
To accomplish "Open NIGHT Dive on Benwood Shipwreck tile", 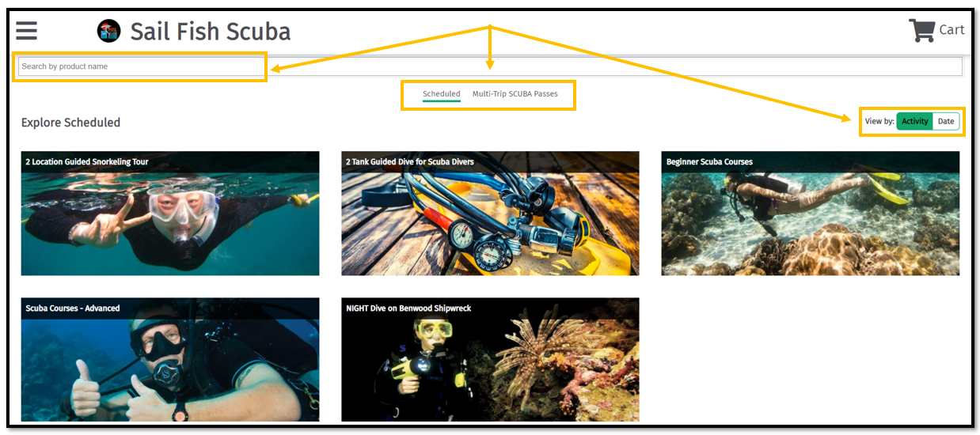I will (x=490, y=360).
